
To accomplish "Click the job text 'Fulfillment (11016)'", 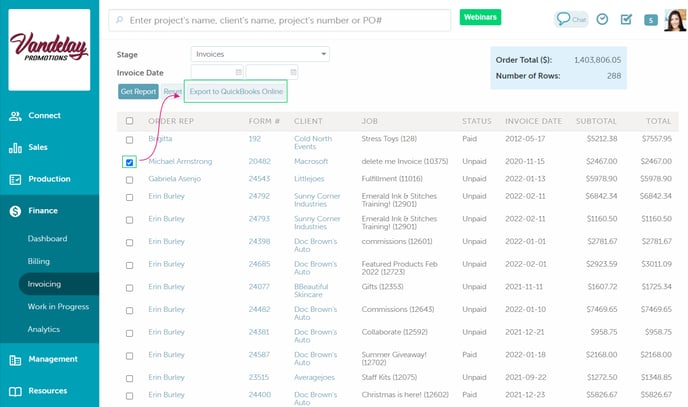I will (x=392, y=179).
